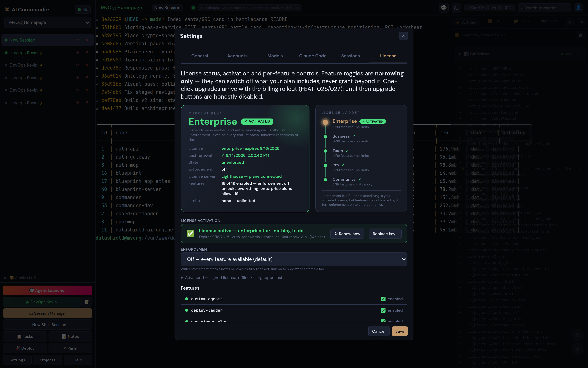
Task: Click the green status dot next to New Session title
Action: tap(193, 8)
